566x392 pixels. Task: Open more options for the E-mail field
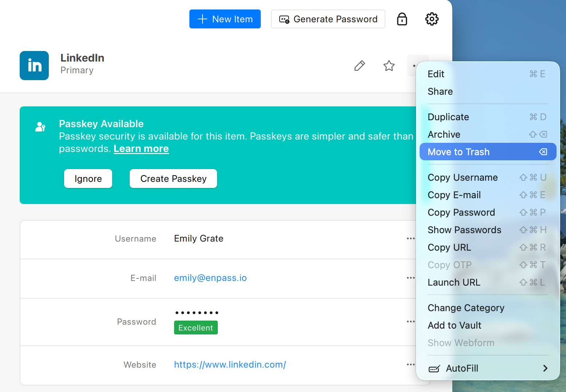(x=411, y=278)
